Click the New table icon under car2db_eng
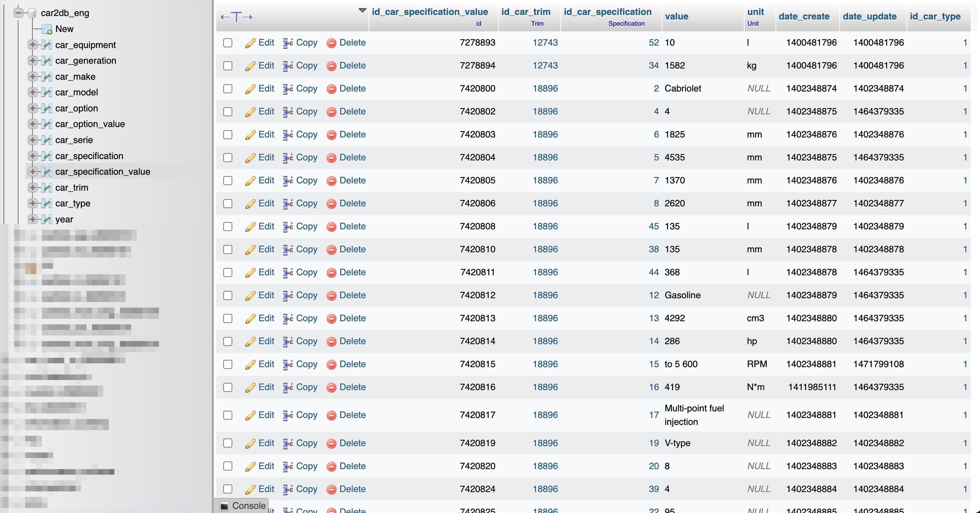Screen dimensions: 980x513 point(47,29)
